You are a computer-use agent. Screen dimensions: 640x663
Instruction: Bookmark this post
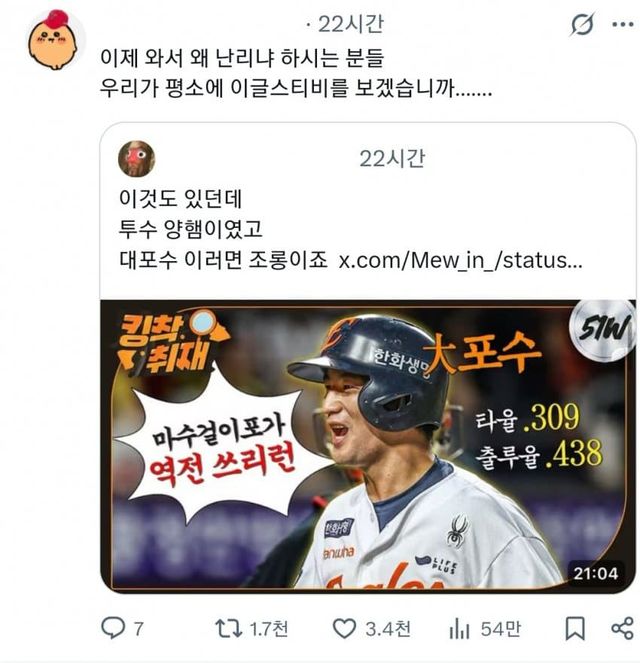coord(575,628)
